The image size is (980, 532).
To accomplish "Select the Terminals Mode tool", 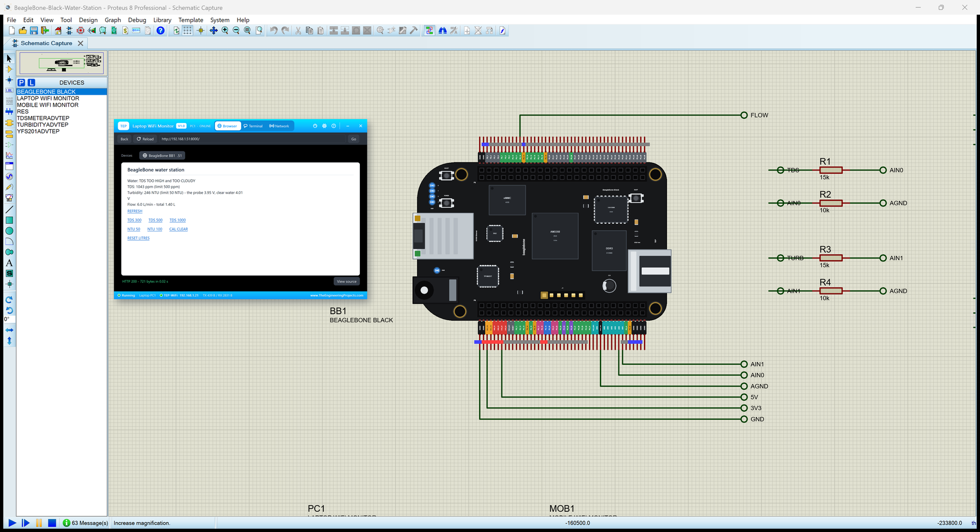I will (x=9, y=133).
